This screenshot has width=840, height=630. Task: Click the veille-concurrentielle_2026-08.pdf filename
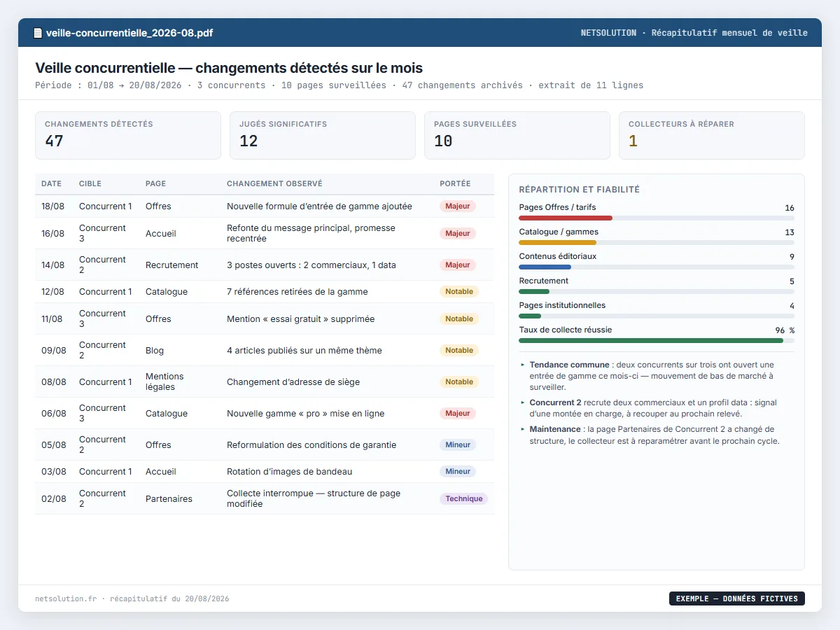(129, 33)
